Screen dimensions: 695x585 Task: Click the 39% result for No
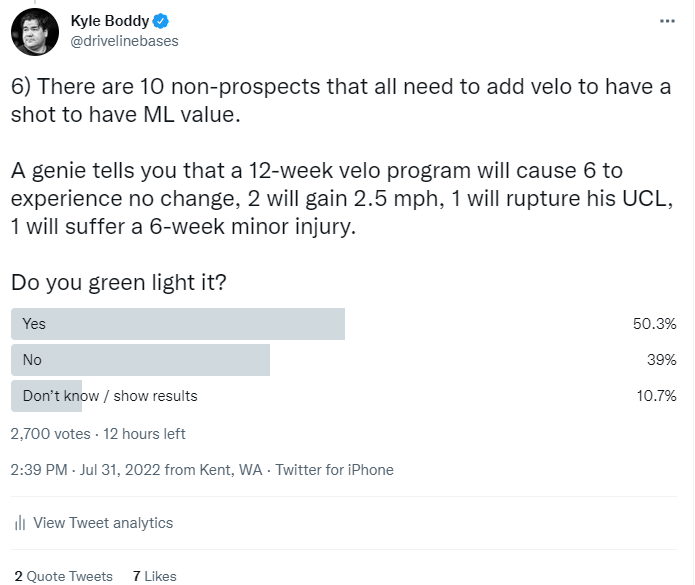pyautogui.click(x=661, y=360)
